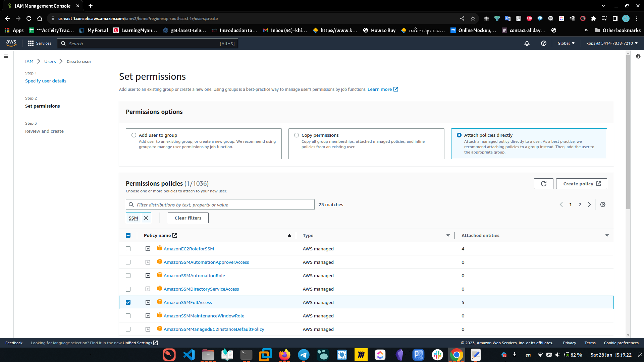Open the IAM breadcrumb
Viewport: 644px width, 362px height.
tap(29, 61)
